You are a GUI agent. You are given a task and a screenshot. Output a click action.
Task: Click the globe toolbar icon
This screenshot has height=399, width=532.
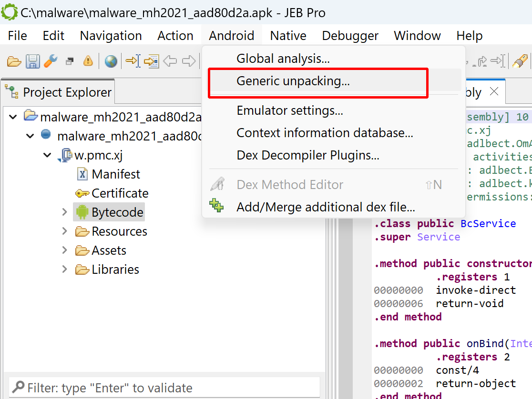[x=111, y=61]
